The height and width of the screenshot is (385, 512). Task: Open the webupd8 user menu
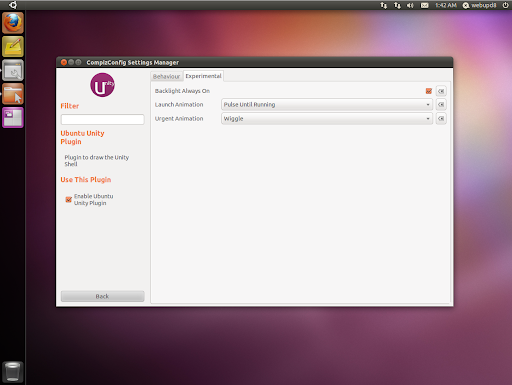(480, 5)
